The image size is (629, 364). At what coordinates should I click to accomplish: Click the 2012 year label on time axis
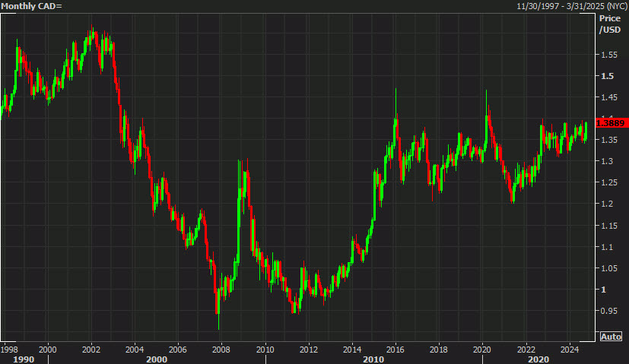point(309,350)
